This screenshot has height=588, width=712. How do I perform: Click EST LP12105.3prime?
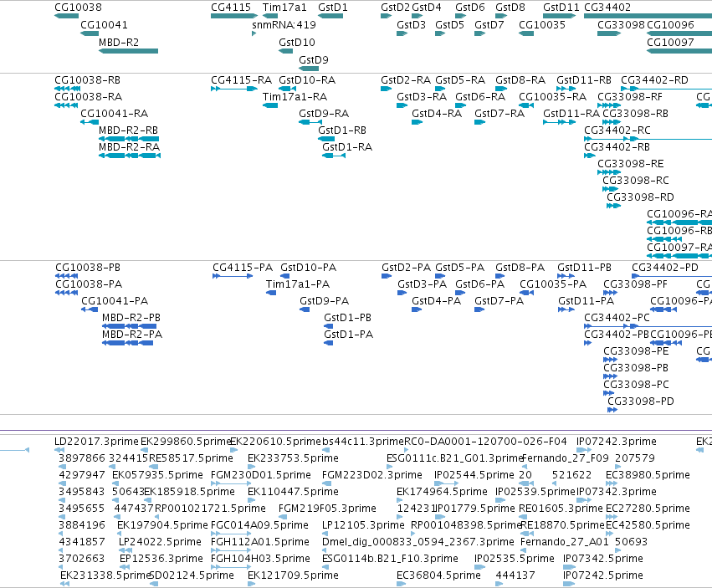363,525
